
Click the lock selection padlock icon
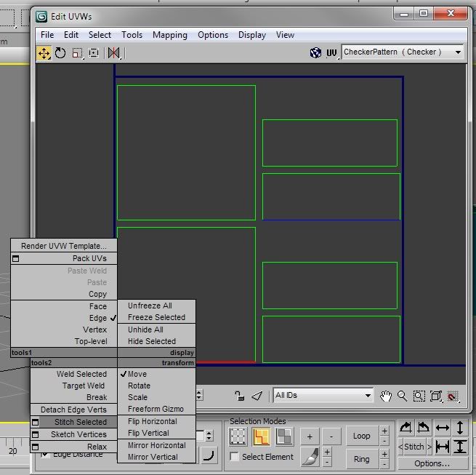tap(239, 396)
